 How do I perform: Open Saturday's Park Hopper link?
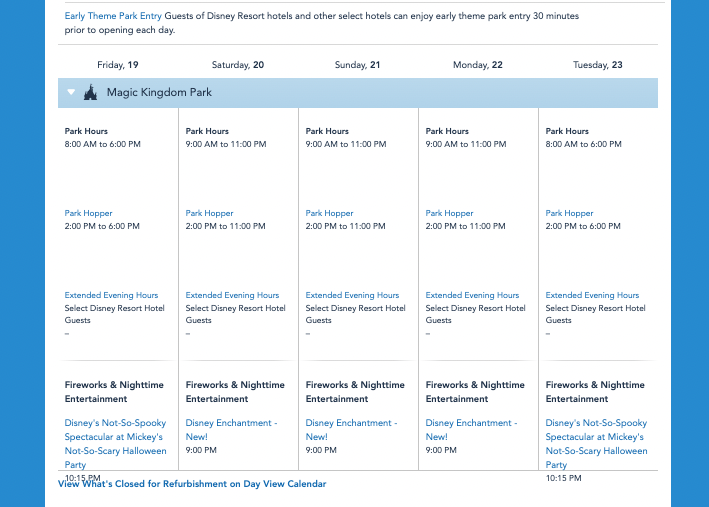coord(209,213)
